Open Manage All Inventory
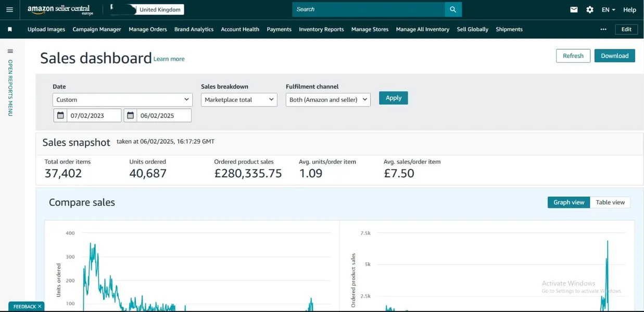 (x=423, y=30)
